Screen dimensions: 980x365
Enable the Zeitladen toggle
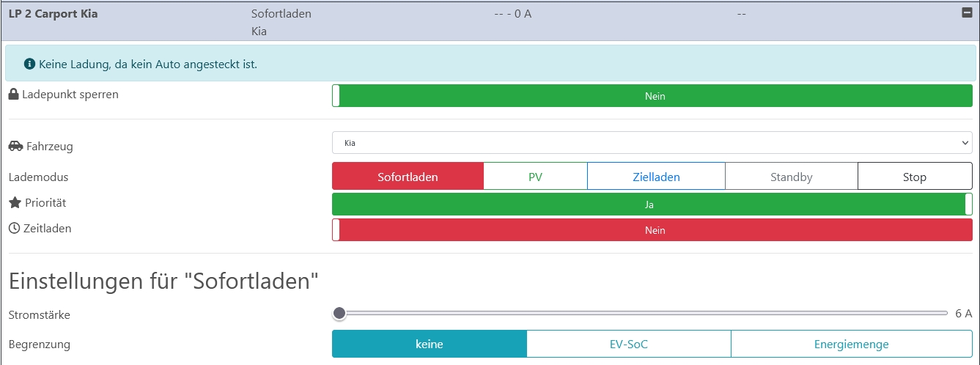652,230
